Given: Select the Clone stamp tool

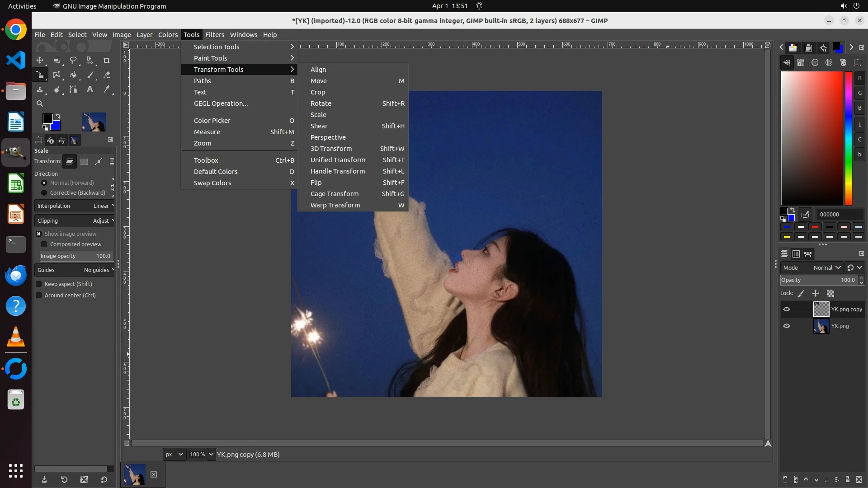Looking at the screenshot, I should (40, 89).
